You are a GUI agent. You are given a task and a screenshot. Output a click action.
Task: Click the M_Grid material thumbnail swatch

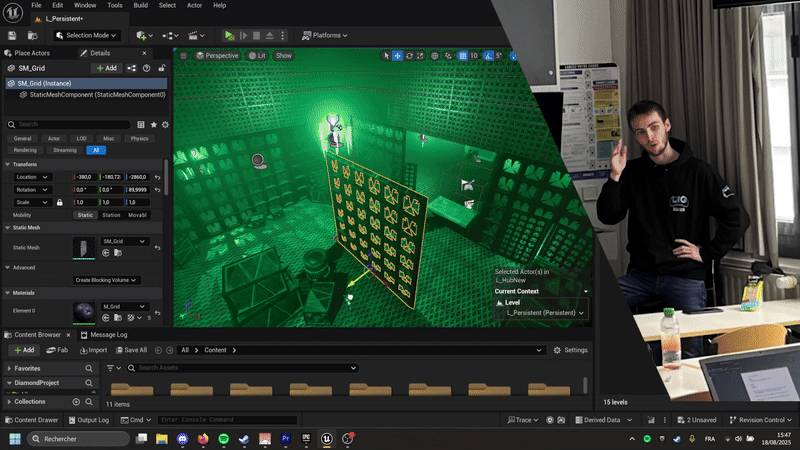(84, 311)
